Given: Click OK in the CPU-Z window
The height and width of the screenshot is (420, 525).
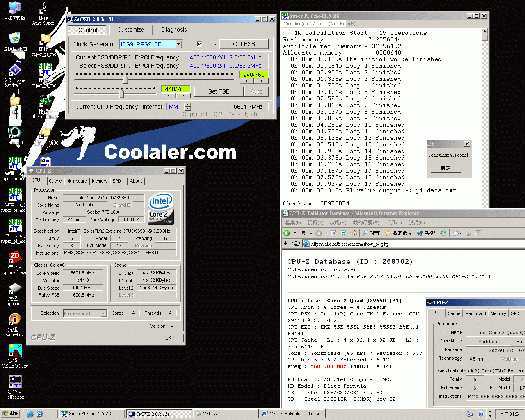Looking at the screenshot, I should tap(168, 338).
